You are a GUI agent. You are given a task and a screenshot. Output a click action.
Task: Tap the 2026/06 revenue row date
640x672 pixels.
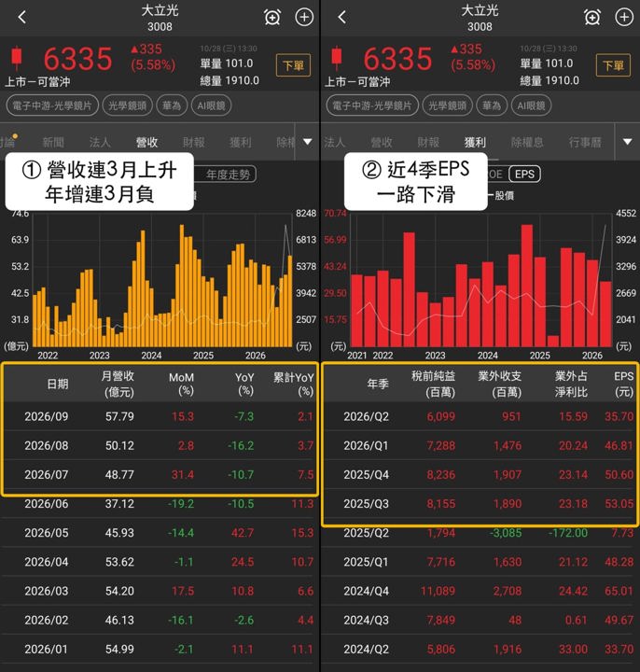tap(47, 504)
